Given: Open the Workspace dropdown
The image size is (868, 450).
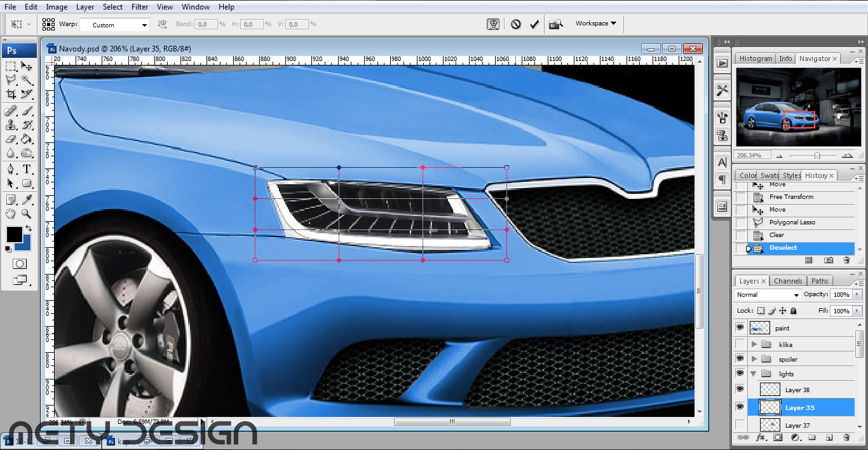Looking at the screenshot, I should pyautogui.click(x=595, y=24).
